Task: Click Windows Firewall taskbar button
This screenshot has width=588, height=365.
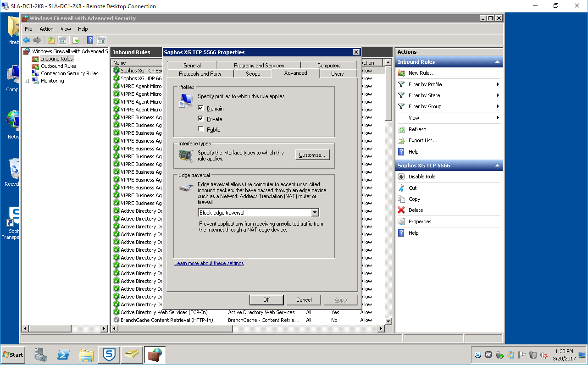Action: [x=155, y=355]
